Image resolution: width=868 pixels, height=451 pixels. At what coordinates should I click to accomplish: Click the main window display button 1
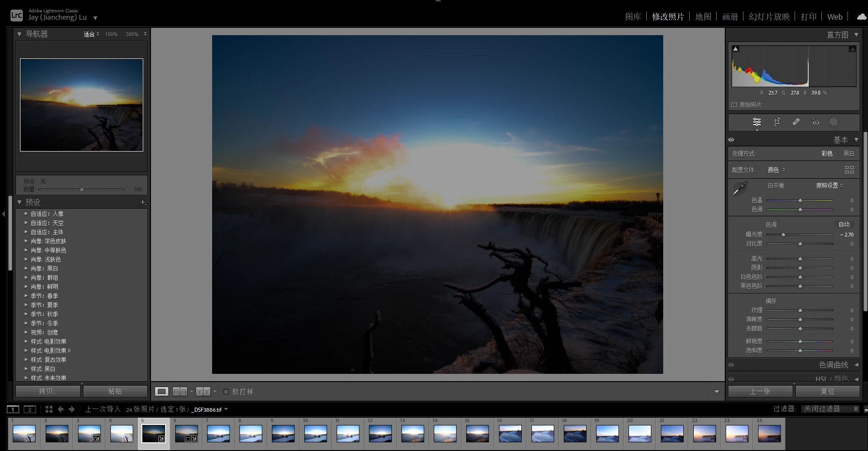coord(13,409)
